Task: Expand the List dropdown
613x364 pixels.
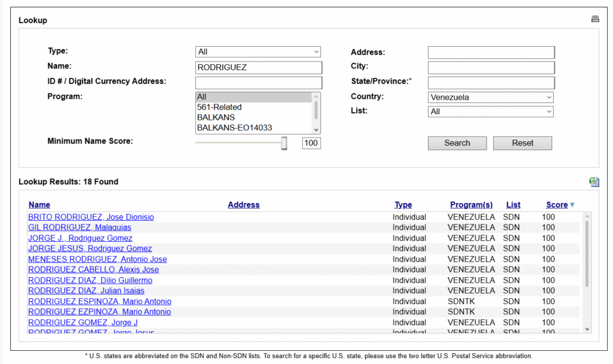Action: tap(490, 111)
